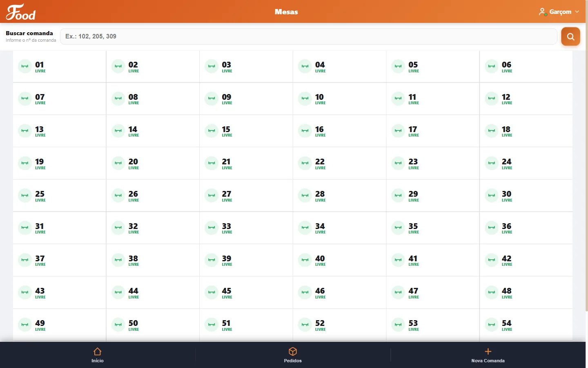
Task: Click table icon of mesa 17
Action: [x=398, y=131]
